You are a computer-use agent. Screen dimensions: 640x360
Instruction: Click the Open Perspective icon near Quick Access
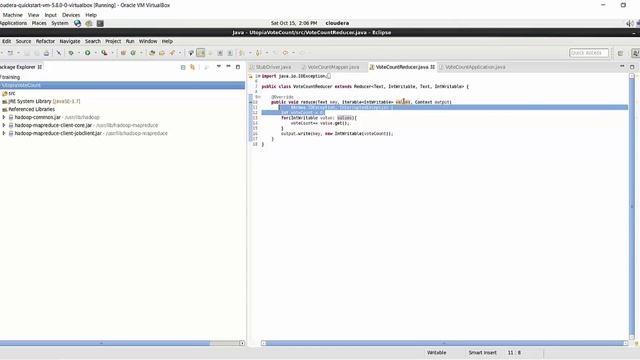tap(620, 53)
